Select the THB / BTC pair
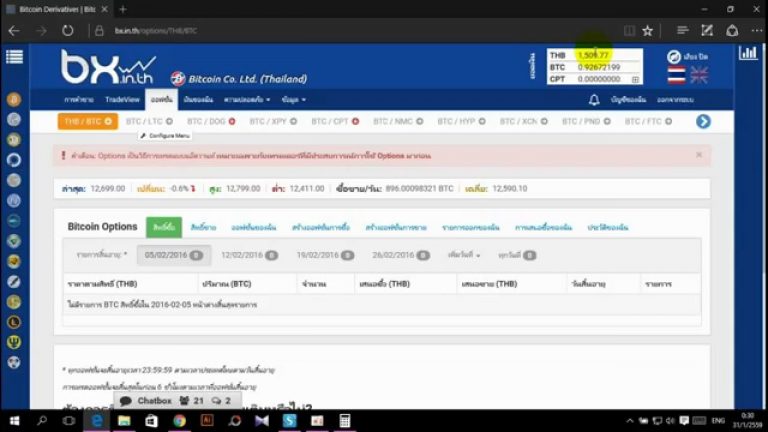Screen dimensions: 768x432 coord(88,121)
